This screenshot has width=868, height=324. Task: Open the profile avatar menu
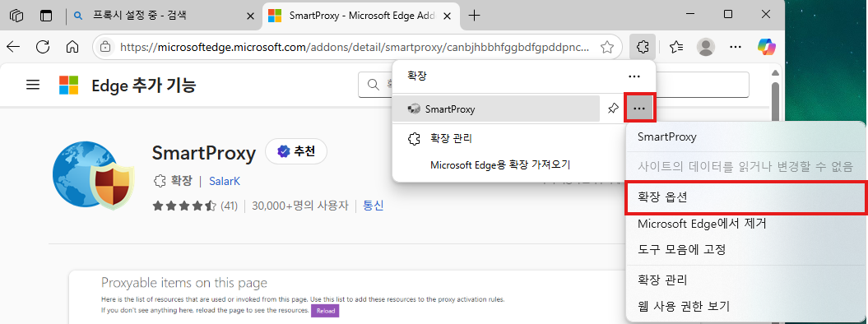[x=705, y=47]
